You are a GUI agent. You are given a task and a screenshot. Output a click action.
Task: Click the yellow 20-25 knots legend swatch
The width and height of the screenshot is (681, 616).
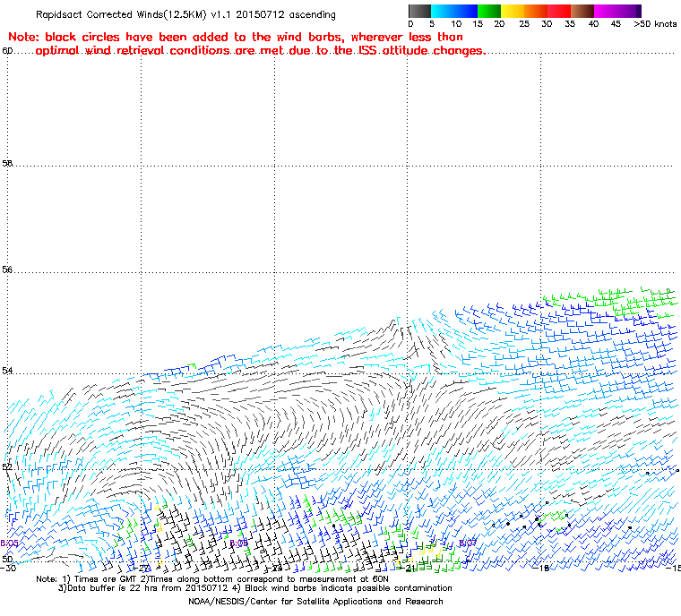pyautogui.click(x=513, y=11)
